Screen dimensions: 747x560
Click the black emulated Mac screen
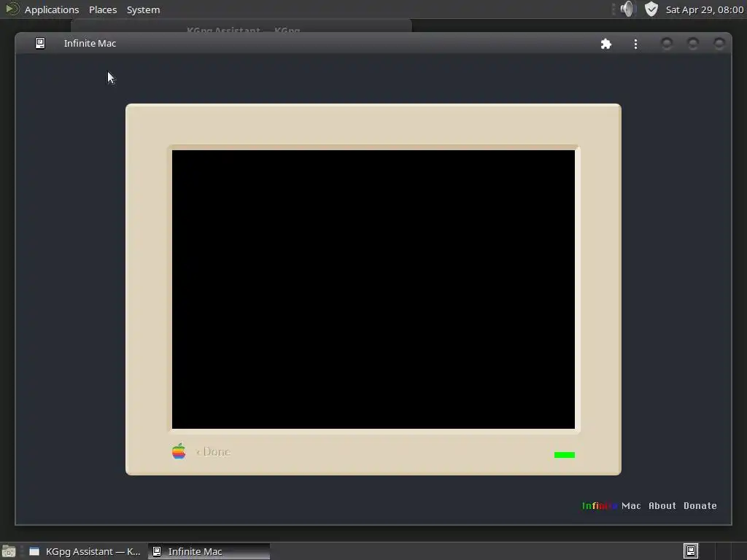click(373, 289)
